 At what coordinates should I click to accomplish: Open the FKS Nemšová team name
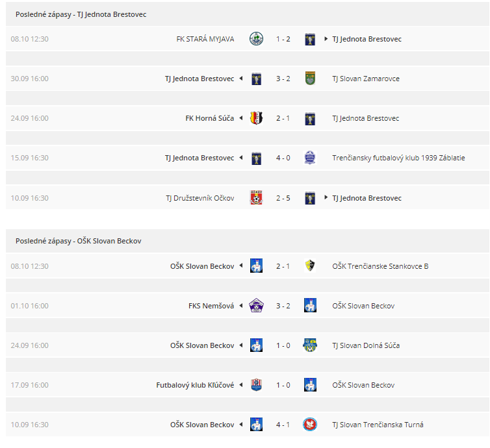click(211, 306)
